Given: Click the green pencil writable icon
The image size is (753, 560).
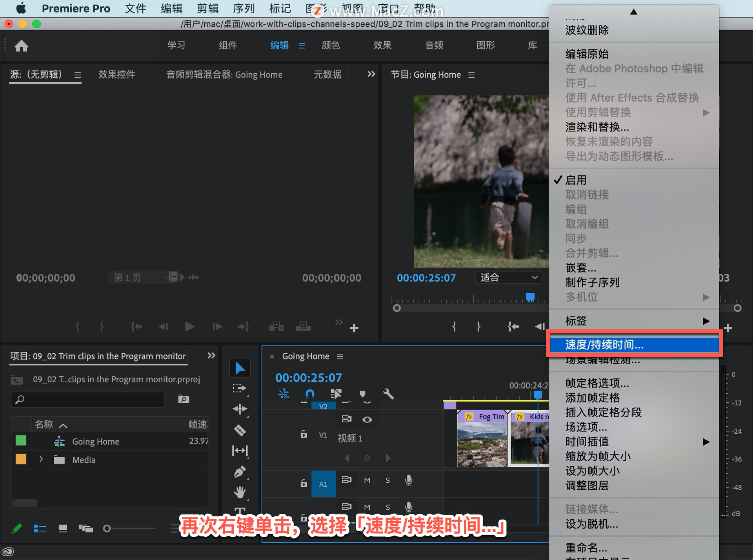Looking at the screenshot, I should [x=16, y=529].
